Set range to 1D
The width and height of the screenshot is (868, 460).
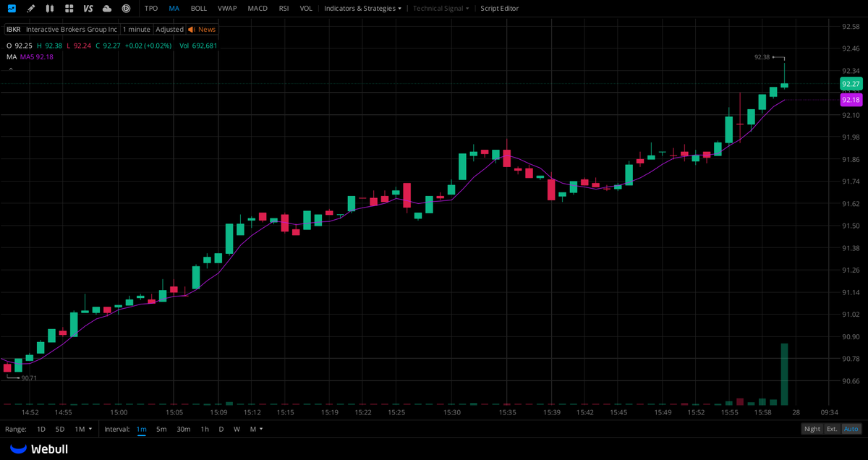(x=41, y=429)
